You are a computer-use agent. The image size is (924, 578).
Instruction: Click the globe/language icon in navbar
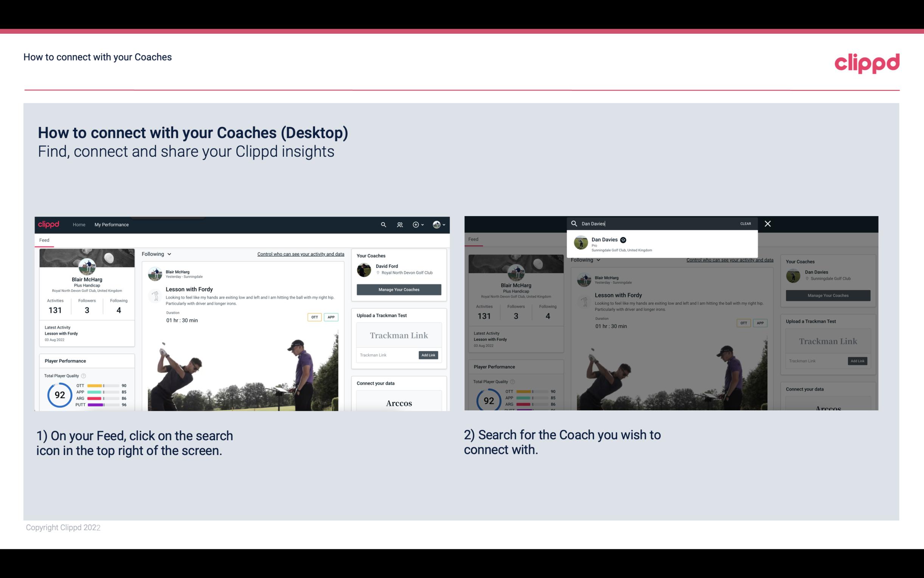click(436, 224)
